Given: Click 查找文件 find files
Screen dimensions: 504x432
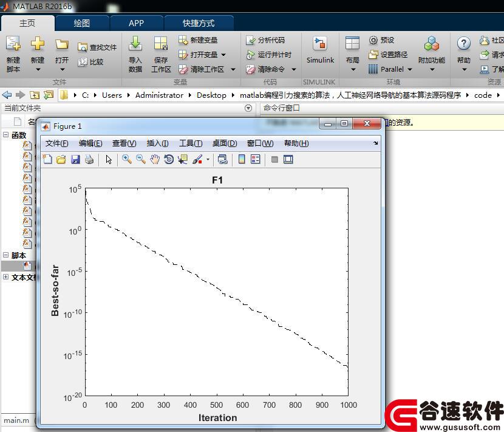Looking at the screenshot, I should [x=97, y=47].
